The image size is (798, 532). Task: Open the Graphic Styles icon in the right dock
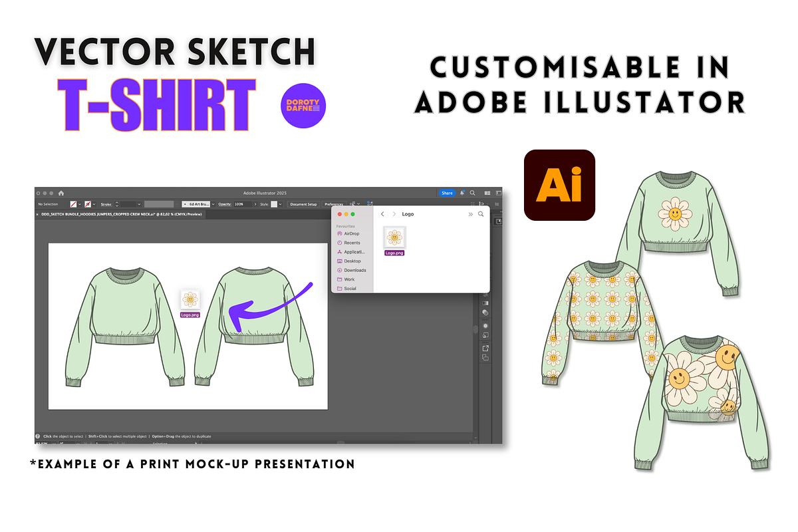tap(485, 335)
